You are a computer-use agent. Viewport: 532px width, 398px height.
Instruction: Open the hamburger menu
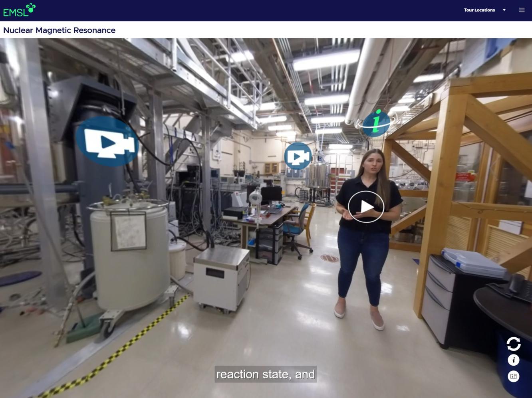tap(522, 10)
